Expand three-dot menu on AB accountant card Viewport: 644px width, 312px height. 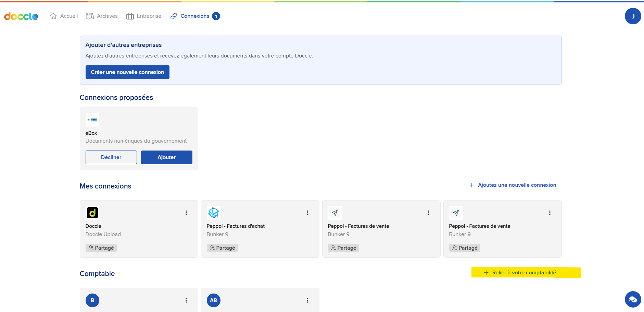click(x=307, y=300)
